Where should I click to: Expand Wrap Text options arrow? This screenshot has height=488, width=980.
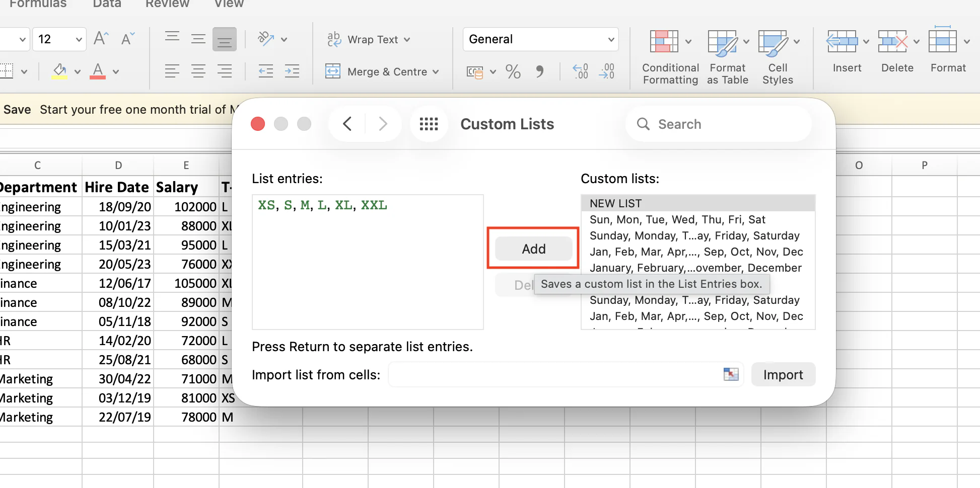point(407,40)
